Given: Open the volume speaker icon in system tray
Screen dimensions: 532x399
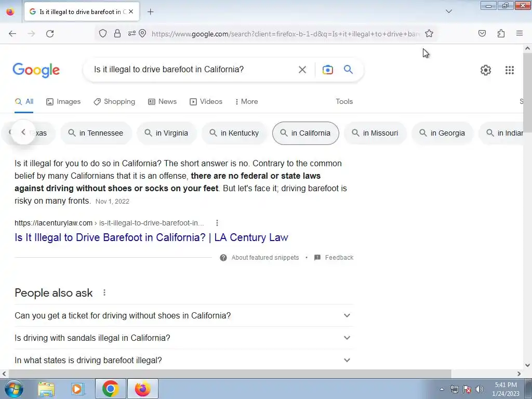Looking at the screenshot, I should [479, 389].
